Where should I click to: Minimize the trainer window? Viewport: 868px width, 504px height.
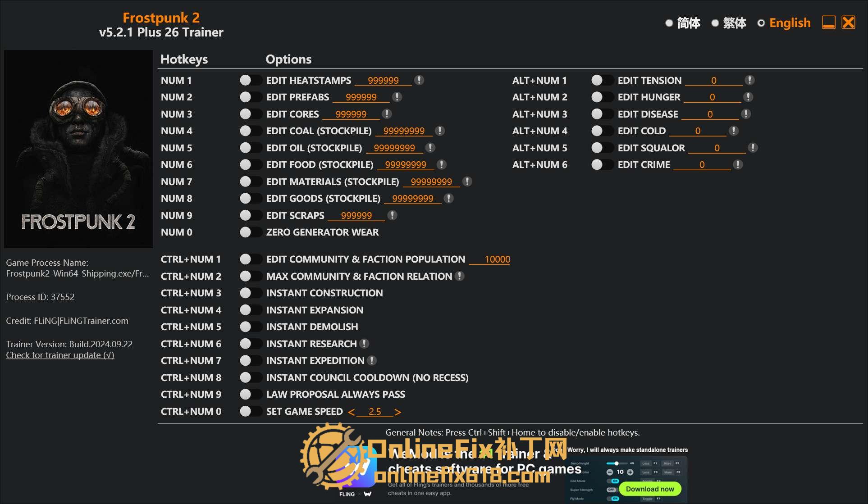pyautogui.click(x=829, y=23)
